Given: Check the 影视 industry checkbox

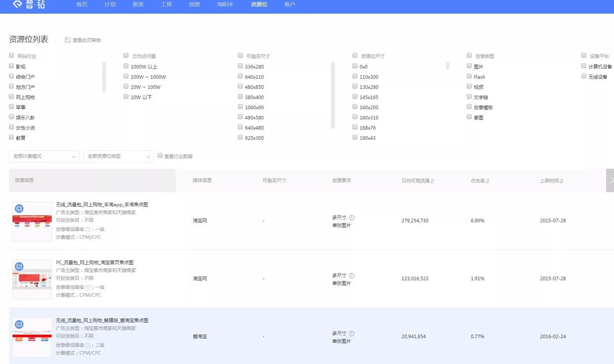Looking at the screenshot, I should (11, 66).
